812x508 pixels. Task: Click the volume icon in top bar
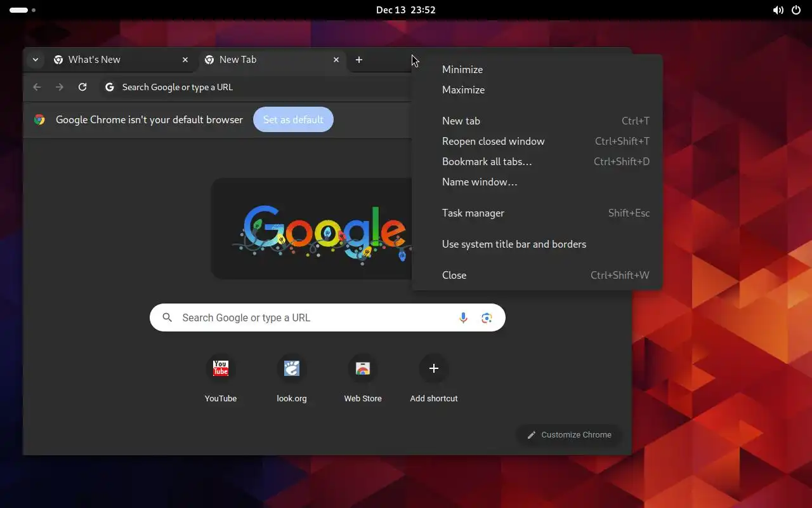778,10
